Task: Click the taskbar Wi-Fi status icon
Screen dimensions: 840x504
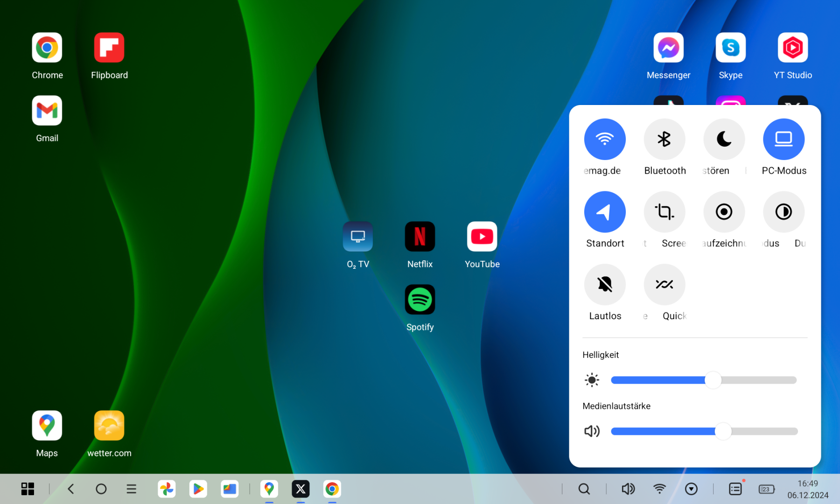Action: coord(659,489)
